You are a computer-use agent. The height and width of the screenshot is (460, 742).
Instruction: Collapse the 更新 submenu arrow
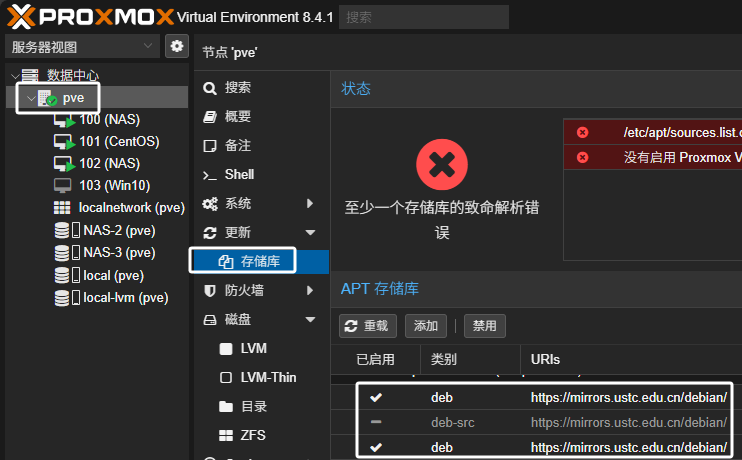[x=310, y=232]
